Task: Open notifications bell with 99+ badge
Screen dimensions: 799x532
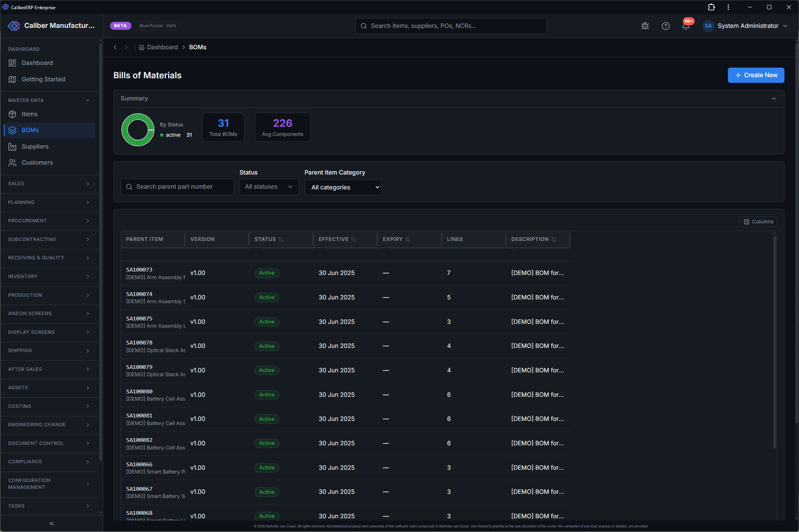Action: point(686,26)
